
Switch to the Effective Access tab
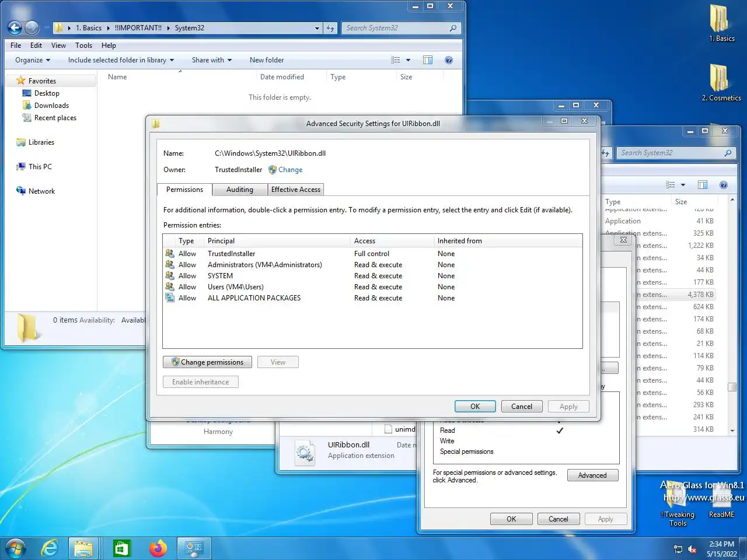[x=295, y=190]
